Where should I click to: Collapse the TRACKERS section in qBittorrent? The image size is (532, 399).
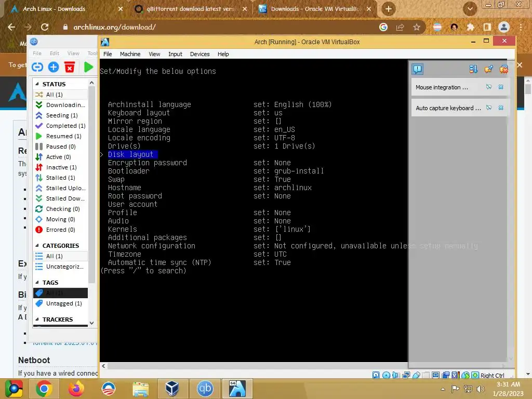(37, 320)
